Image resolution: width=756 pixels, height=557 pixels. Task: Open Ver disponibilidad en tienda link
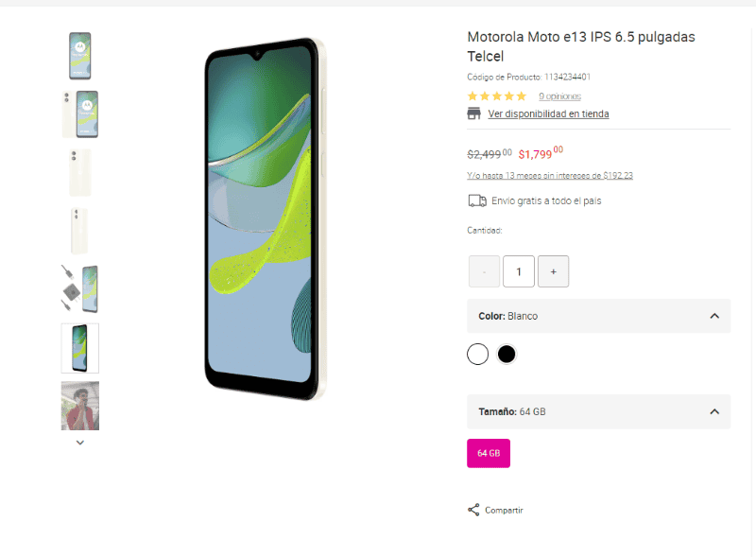point(548,114)
